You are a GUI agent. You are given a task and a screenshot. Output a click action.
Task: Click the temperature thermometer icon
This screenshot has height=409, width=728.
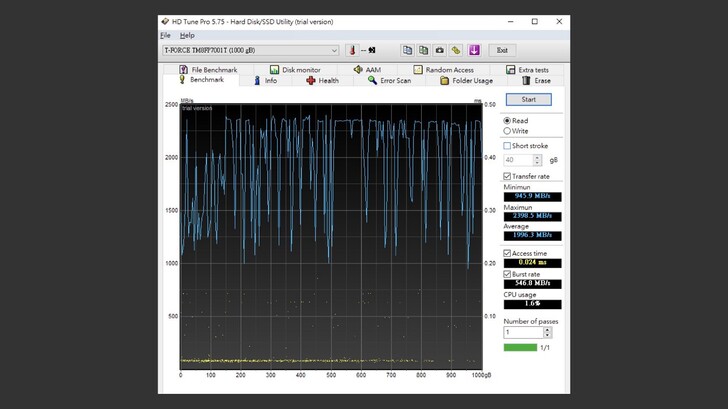click(351, 50)
